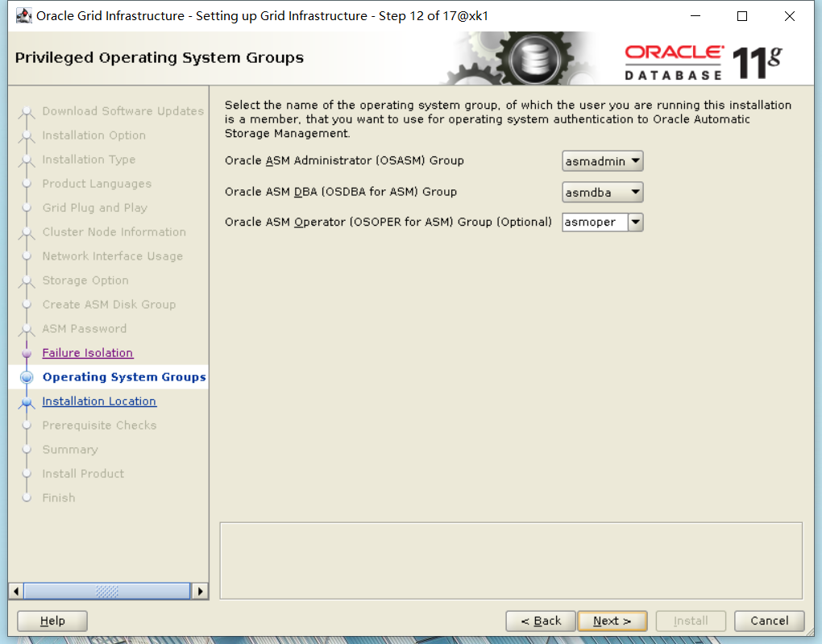Click the Oracle ASM Administrator (OSASM) Group label
The height and width of the screenshot is (644, 822).
344,160
